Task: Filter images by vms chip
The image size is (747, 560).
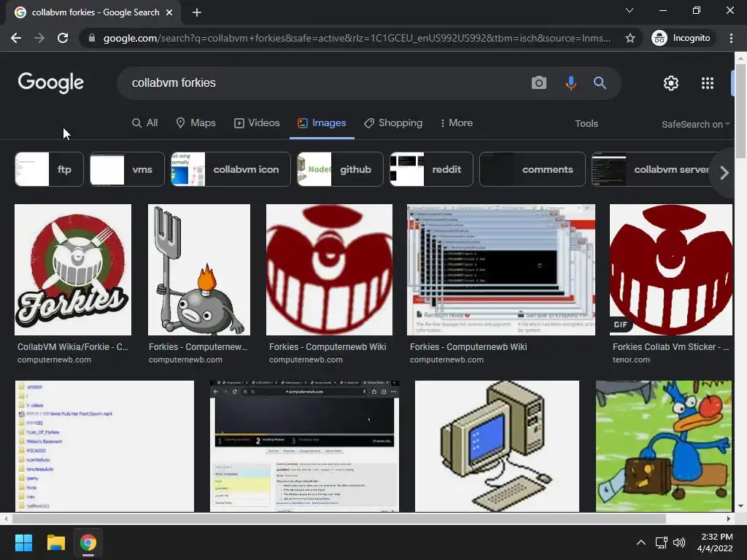Action: click(x=127, y=169)
